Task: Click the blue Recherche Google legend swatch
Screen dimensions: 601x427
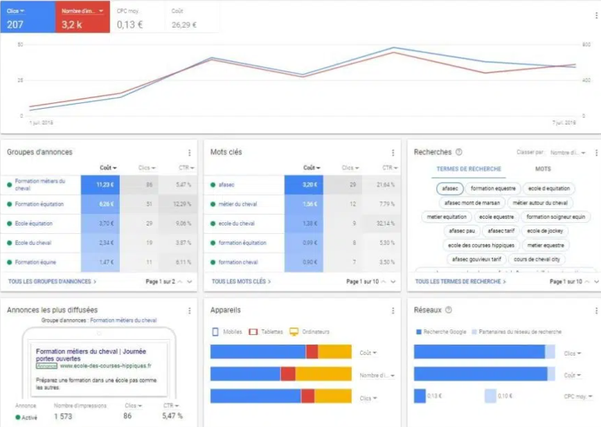Action: coord(419,332)
